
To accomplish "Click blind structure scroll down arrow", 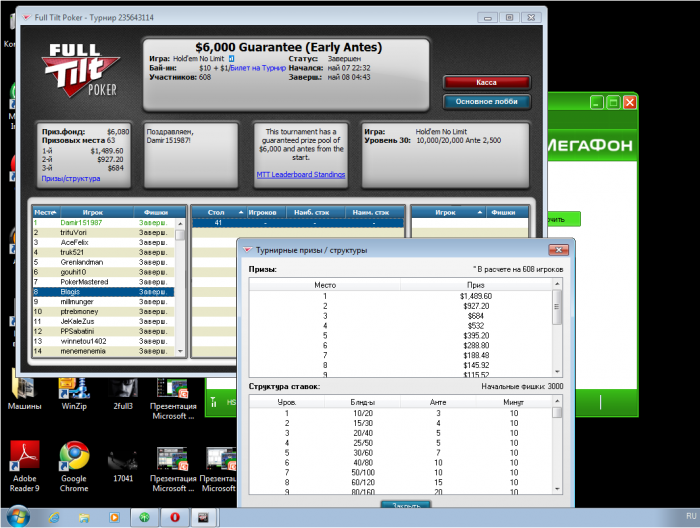I will point(557,489).
